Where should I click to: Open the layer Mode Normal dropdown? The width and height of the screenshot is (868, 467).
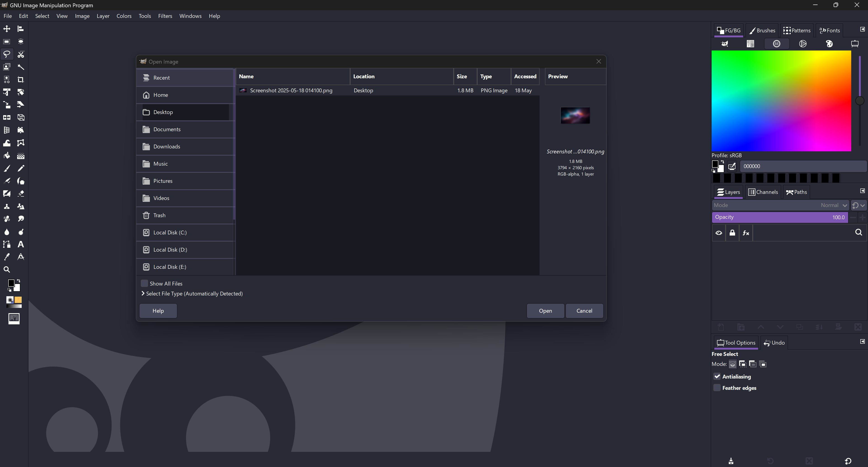click(780, 205)
